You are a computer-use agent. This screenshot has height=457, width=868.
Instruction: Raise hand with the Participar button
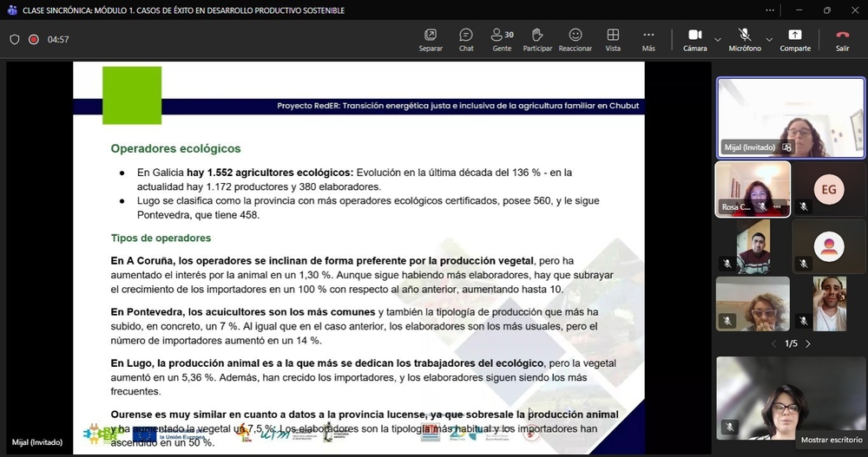pos(537,39)
